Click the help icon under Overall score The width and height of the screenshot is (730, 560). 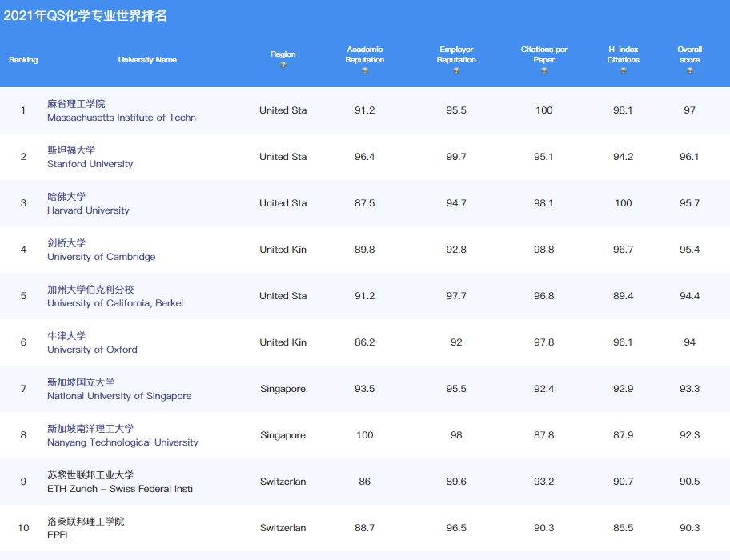pos(689,71)
